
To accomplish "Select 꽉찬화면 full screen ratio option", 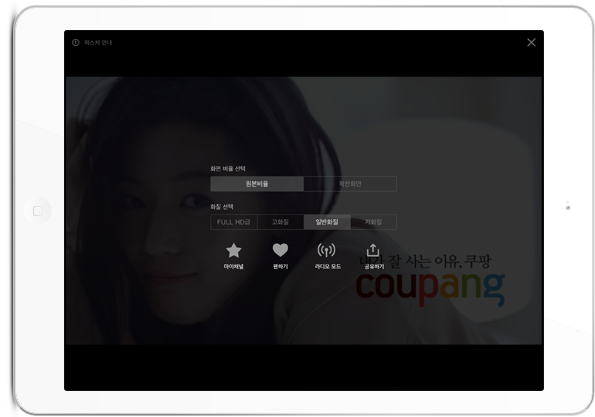I will [350, 184].
